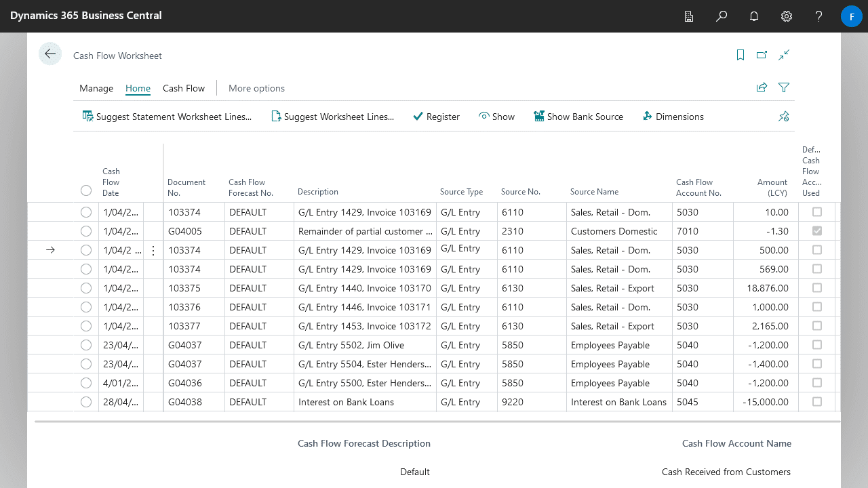
Task: Open the user account avatar F
Action: click(852, 16)
